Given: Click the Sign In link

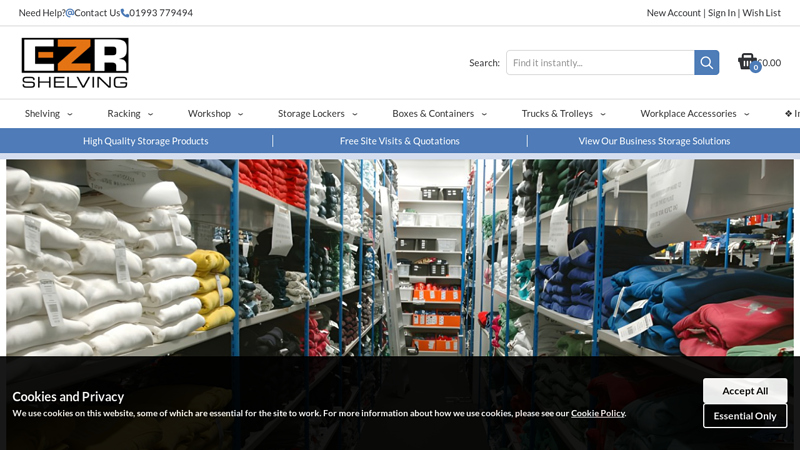Looking at the screenshot, I should [x=721, y=13].
